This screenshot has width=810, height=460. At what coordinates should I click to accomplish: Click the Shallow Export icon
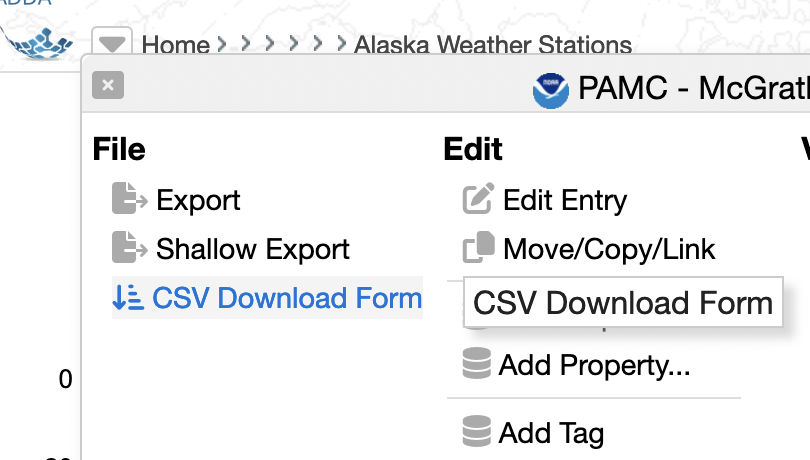tap(129, 248)
